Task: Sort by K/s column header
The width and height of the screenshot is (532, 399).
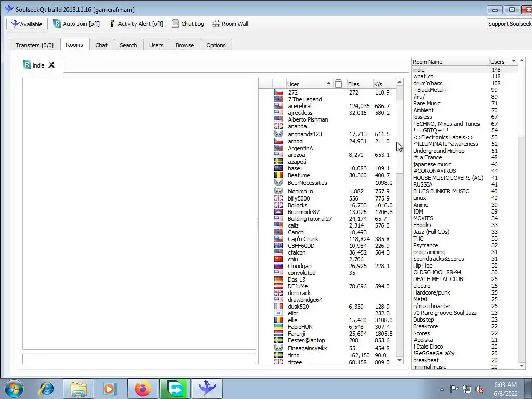Action: (383, 84)
